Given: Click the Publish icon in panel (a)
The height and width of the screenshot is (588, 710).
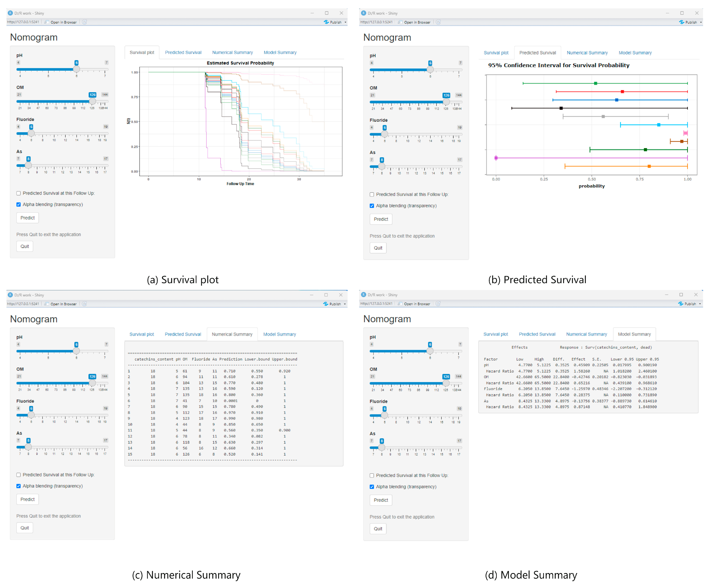Looking at the screenshot, I should point(326,22).
